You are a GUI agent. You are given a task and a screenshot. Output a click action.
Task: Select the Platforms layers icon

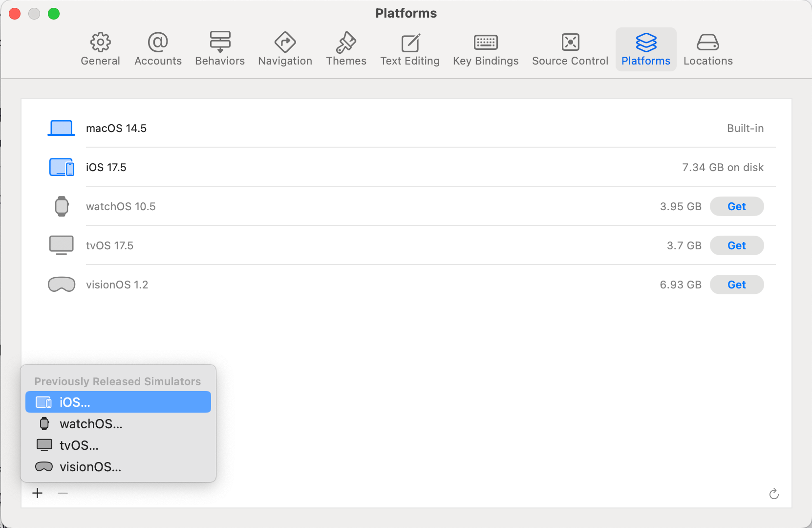click(646, 42)
